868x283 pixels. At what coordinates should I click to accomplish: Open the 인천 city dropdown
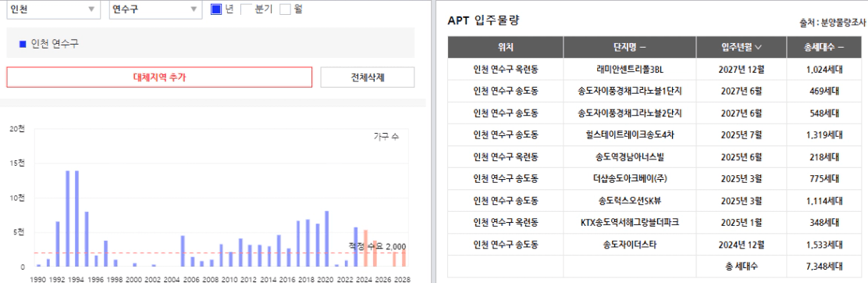(54, 9)
